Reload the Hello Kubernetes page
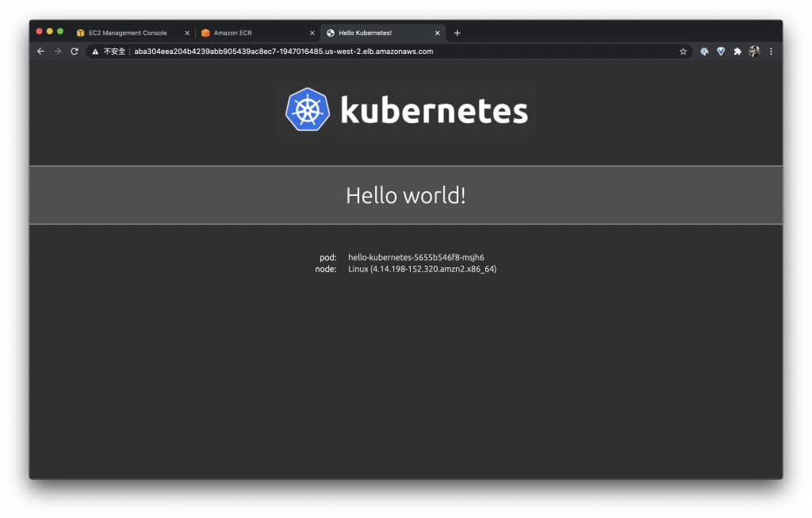The height and width of the screenshot is (518, 812). [x=75, y=52]
